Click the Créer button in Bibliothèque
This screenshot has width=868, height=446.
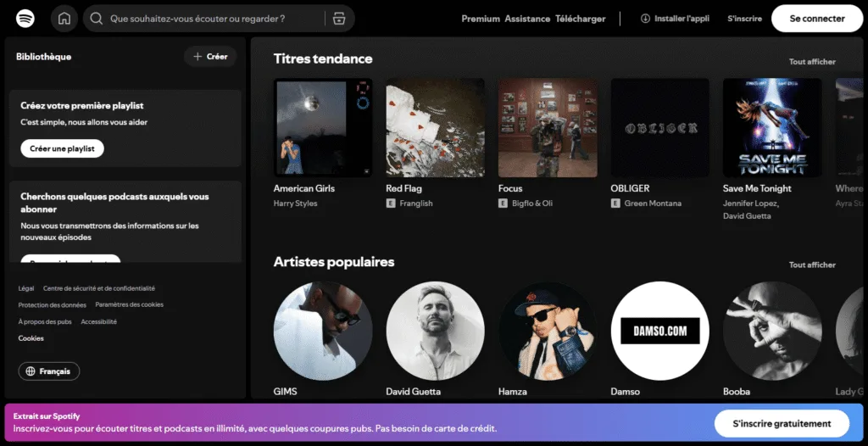pos(210,57)
